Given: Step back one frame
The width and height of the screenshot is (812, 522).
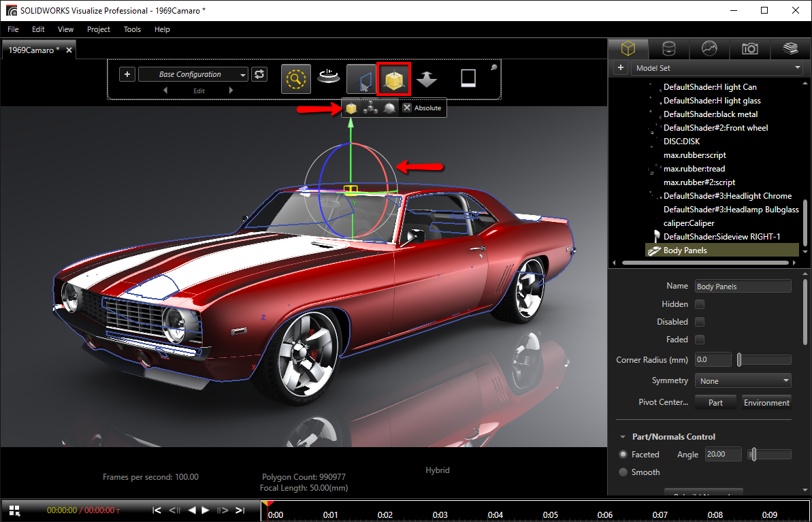Looking at the screenshot, I should [175, 510].
